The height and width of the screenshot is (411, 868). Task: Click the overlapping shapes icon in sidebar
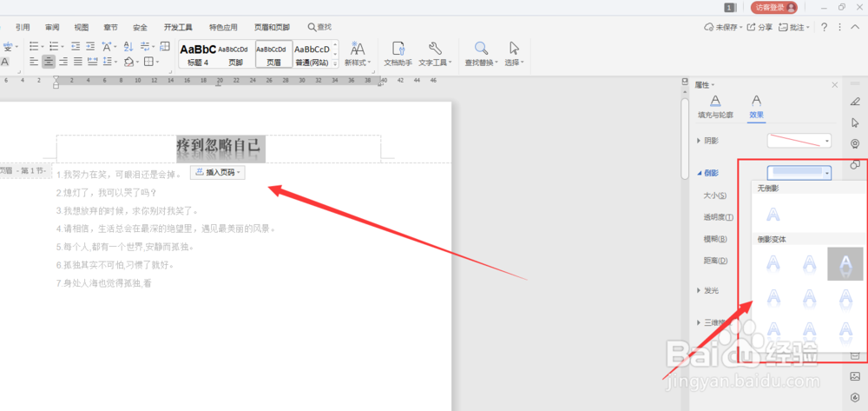click(855, 164)
